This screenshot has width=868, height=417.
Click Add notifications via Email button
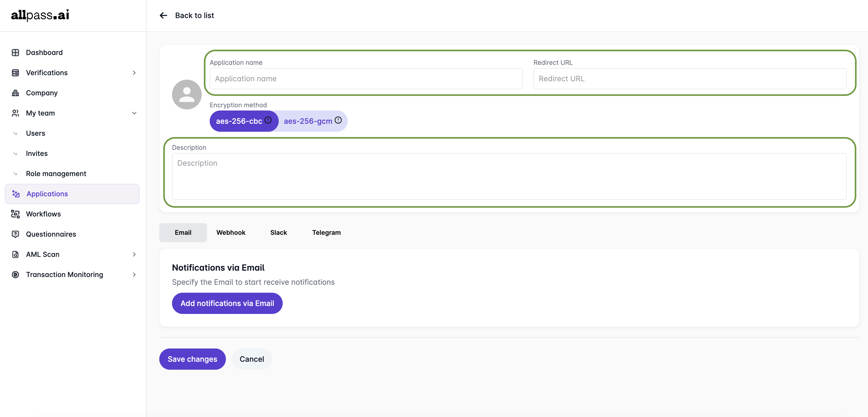pyautogui.click(x=227, y=303)
